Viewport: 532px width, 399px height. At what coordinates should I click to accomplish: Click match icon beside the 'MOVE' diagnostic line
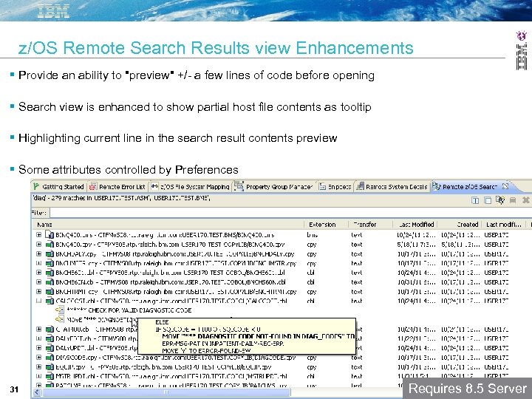tap(59, 319)
